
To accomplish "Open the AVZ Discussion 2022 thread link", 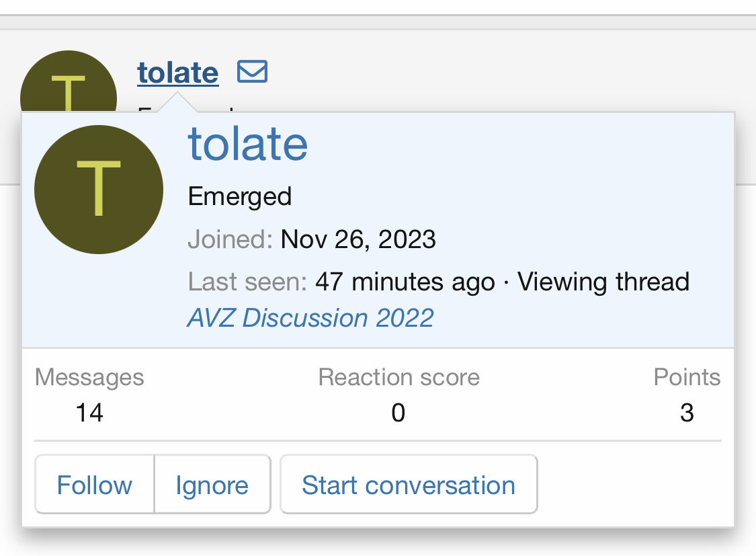I will (x=310, y=317).
